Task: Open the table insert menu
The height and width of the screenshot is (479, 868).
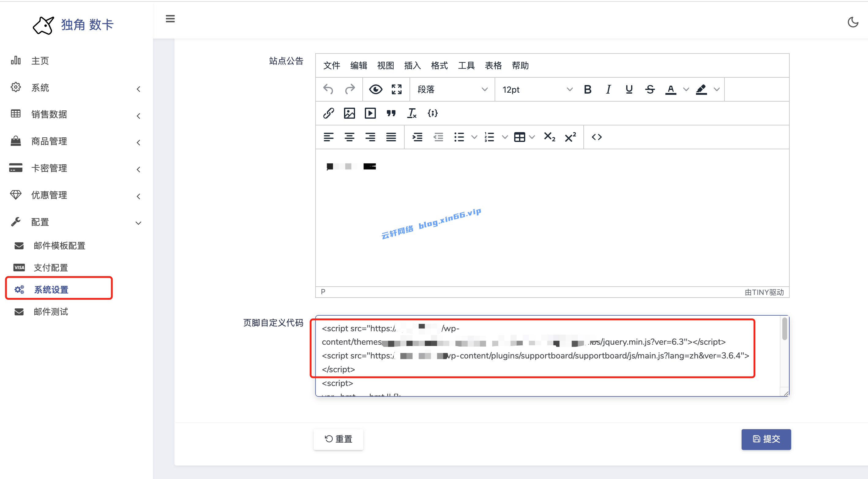Action: click(524, 137)
